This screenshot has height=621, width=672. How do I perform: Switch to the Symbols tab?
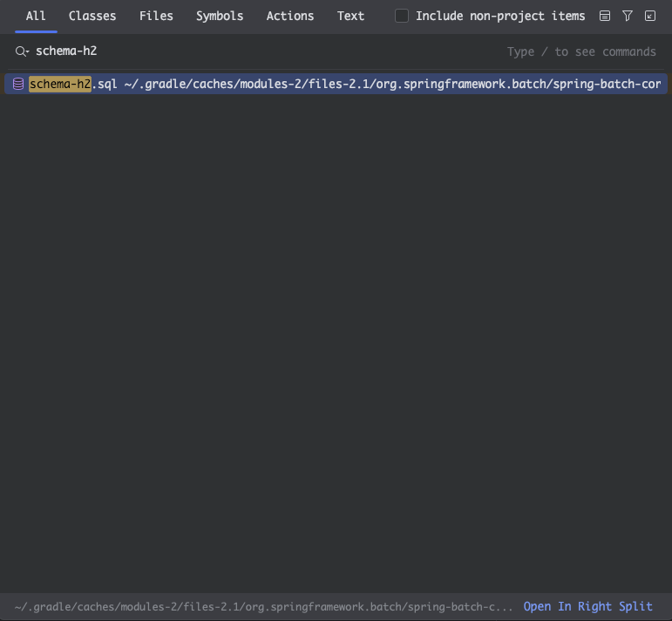(220, 17)
